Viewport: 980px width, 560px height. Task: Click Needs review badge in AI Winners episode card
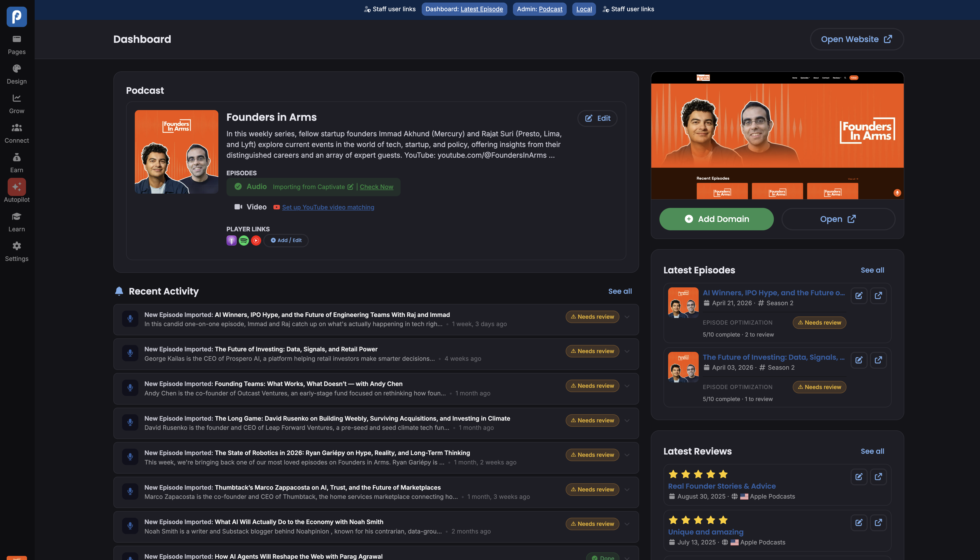pos(820,323)
